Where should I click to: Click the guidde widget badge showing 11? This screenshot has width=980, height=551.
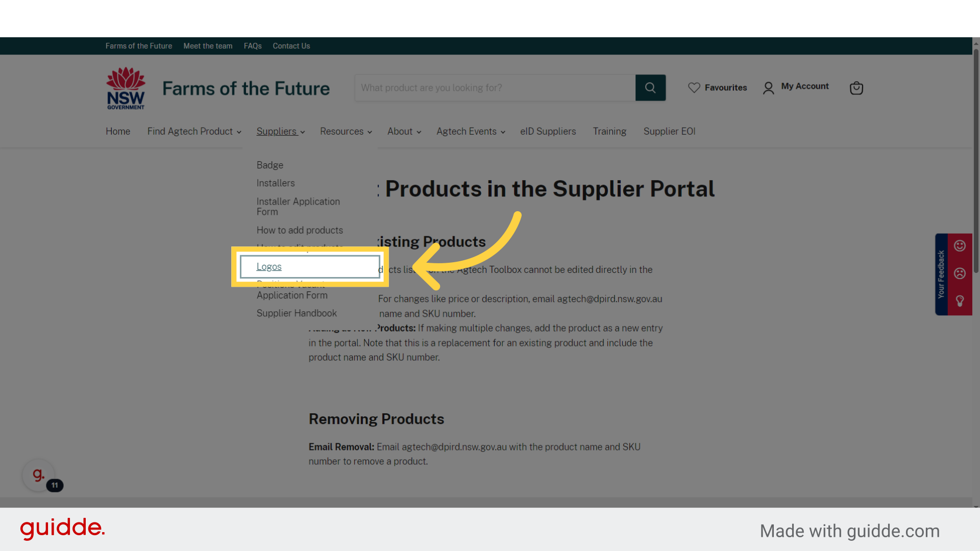55,485
